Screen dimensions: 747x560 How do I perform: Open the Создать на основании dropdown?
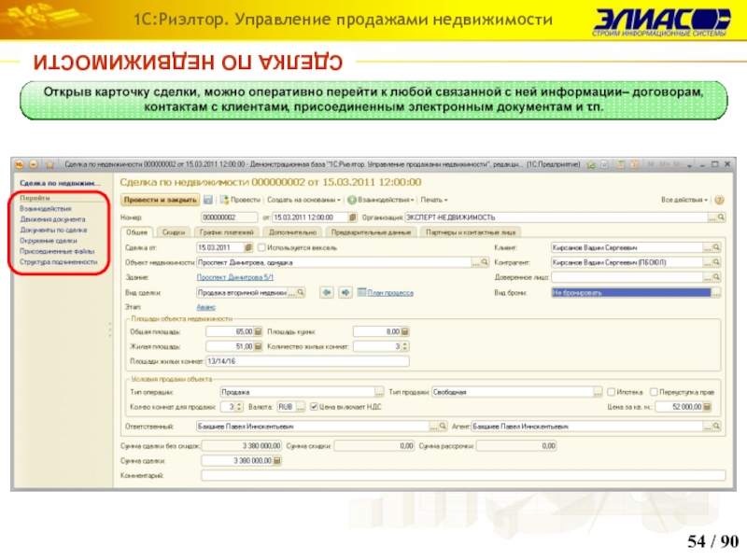(x=303, y=200)
